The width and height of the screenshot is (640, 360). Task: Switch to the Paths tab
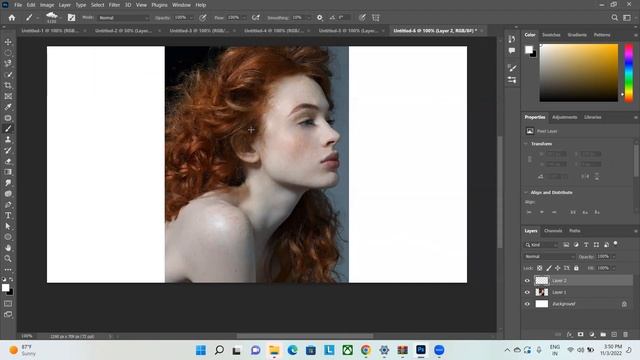pos(575,231)
